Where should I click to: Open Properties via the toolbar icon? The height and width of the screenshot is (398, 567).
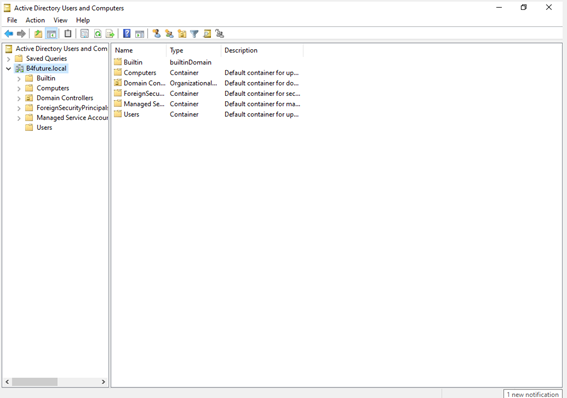[84, 34]
